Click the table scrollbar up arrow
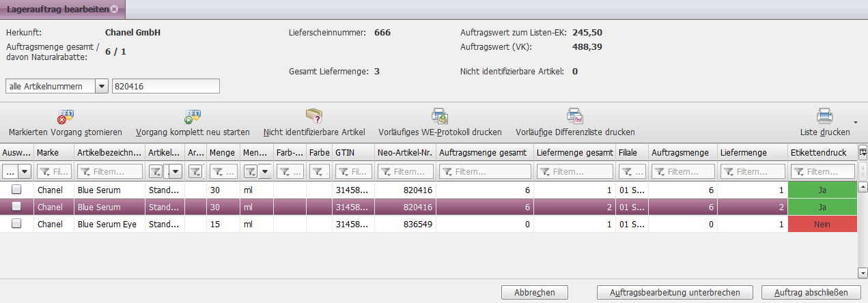868x303 pixels. click(863, 186)
